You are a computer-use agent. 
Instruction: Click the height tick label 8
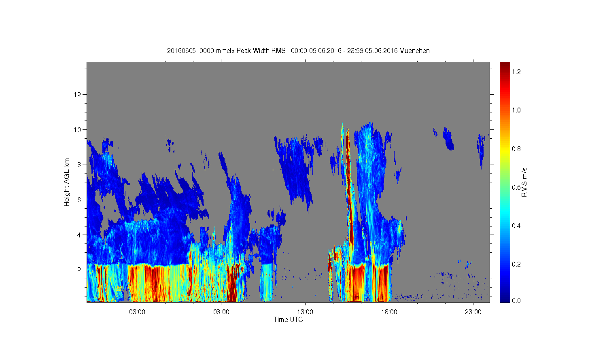[79, 165]
